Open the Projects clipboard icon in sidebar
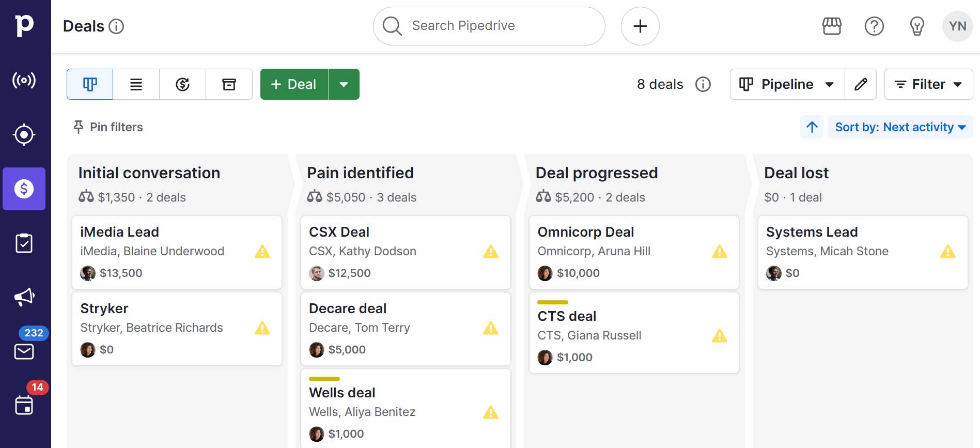This screenshot has height=448, width=980. tap(24, 243)
